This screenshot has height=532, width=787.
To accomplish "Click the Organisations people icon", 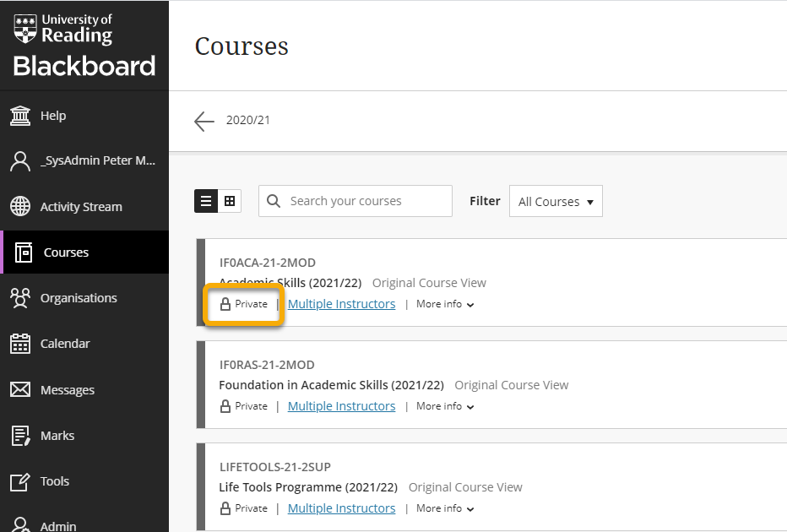I will point(20,297).
